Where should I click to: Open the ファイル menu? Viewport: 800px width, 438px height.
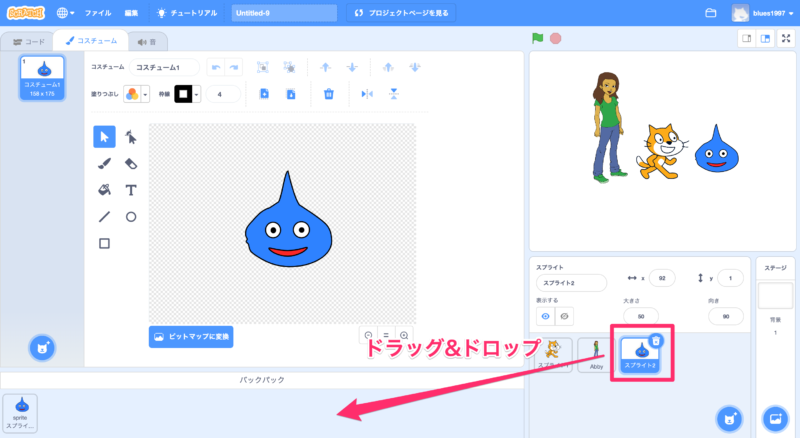click(x=98, y=13)
